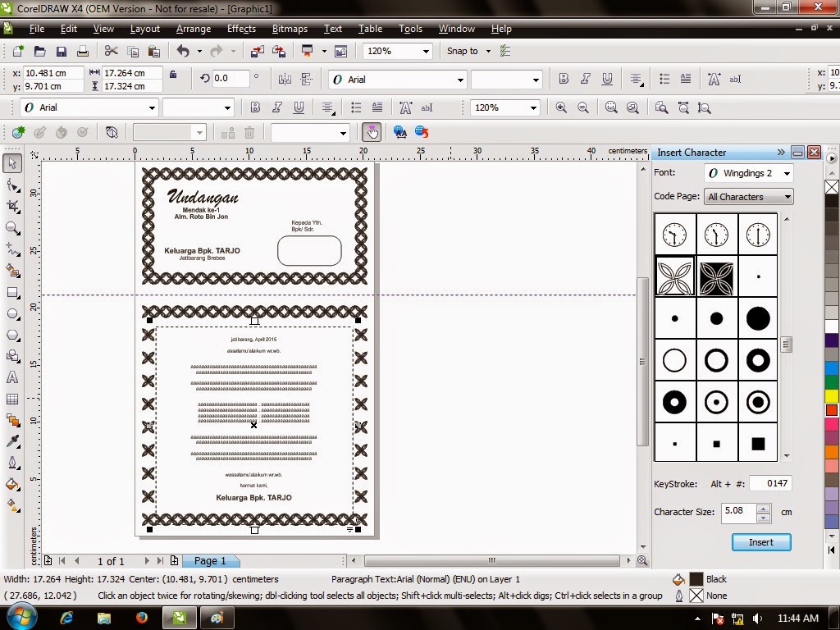Toggle the Pan hand tool button
The height and width of the screenshot is (630, 840).
click(372, 132)
